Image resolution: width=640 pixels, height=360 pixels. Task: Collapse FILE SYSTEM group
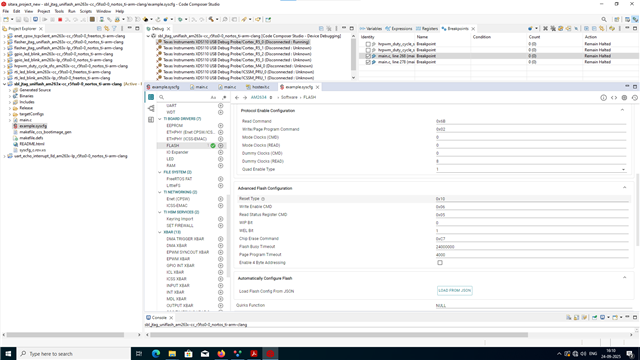tap(160, 172)
